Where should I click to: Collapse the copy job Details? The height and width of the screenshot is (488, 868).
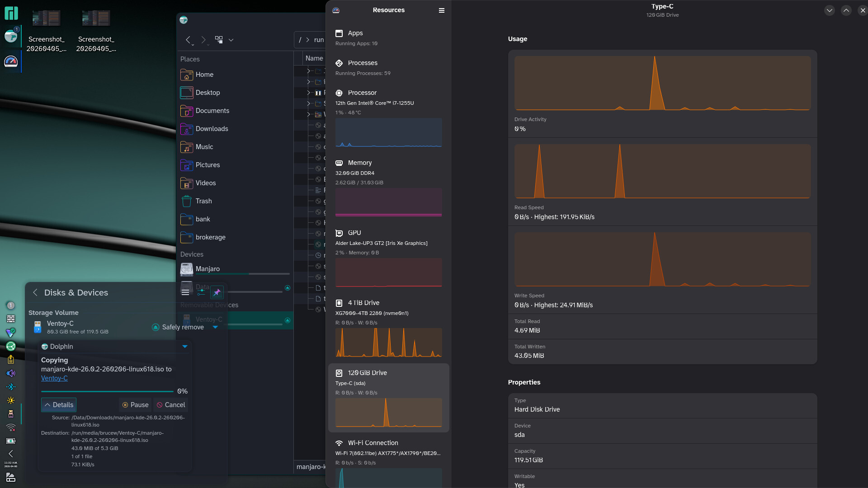(59, 405)
